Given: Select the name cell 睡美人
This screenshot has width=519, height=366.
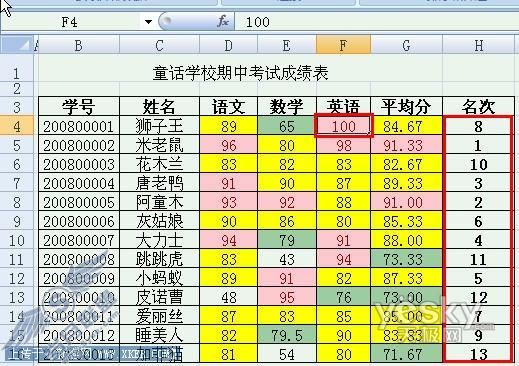Looking at the screenshot, I should [159, 335].
